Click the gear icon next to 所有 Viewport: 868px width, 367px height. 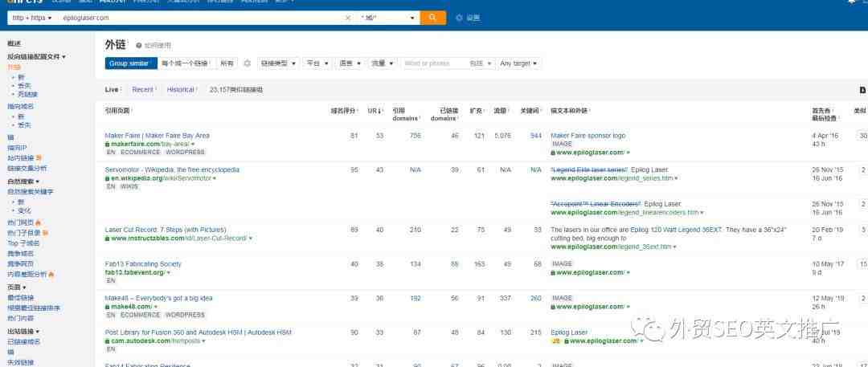(248, 63)
